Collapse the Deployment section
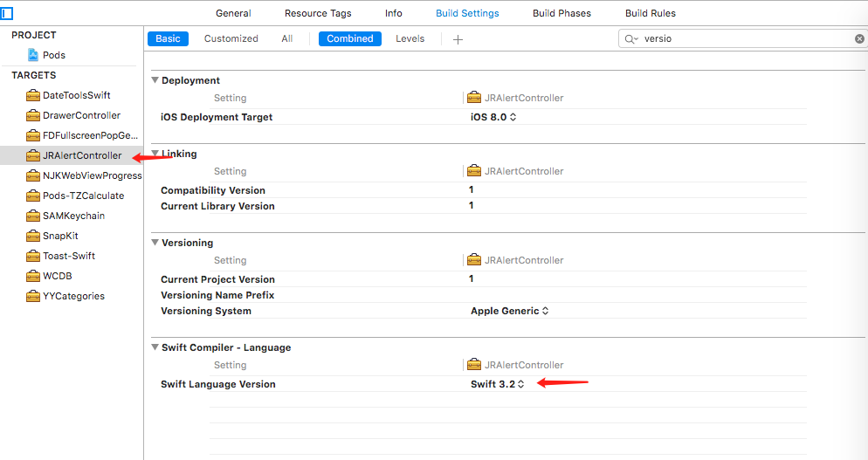The image size is (868, 460). pos(155,80)
